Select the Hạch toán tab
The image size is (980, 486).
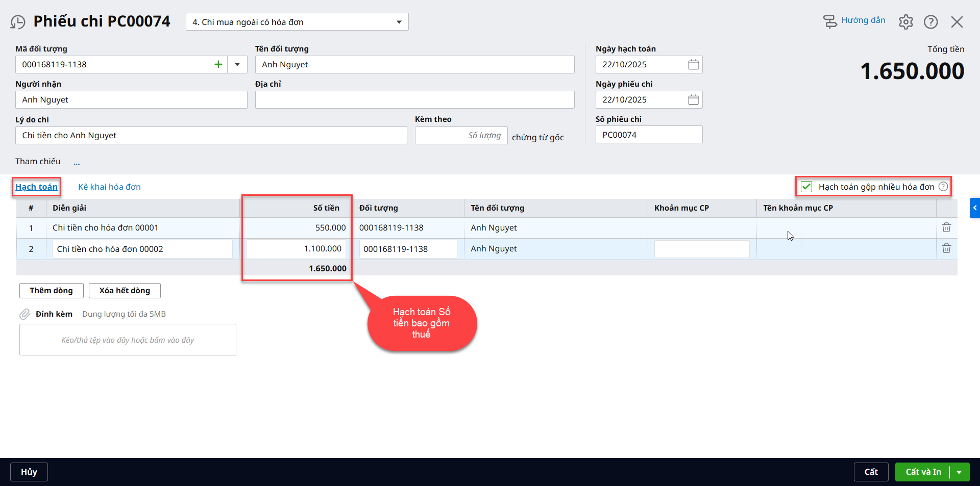pyautogui.click(x=36, y=187)
